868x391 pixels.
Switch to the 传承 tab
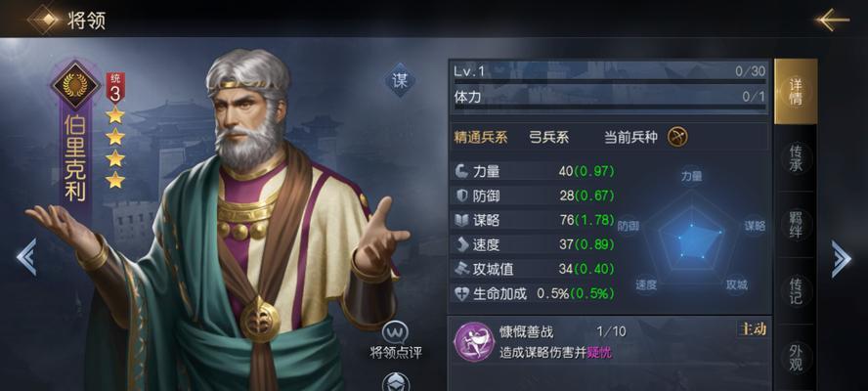796,157
